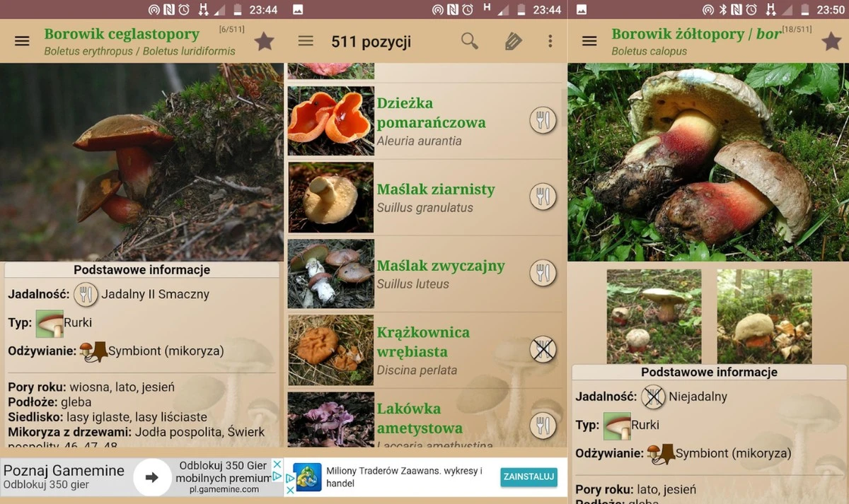Expand the Podstawowe informacje section on the left
The height and width of the screenshot is (504, 849).
pos(141,269)
